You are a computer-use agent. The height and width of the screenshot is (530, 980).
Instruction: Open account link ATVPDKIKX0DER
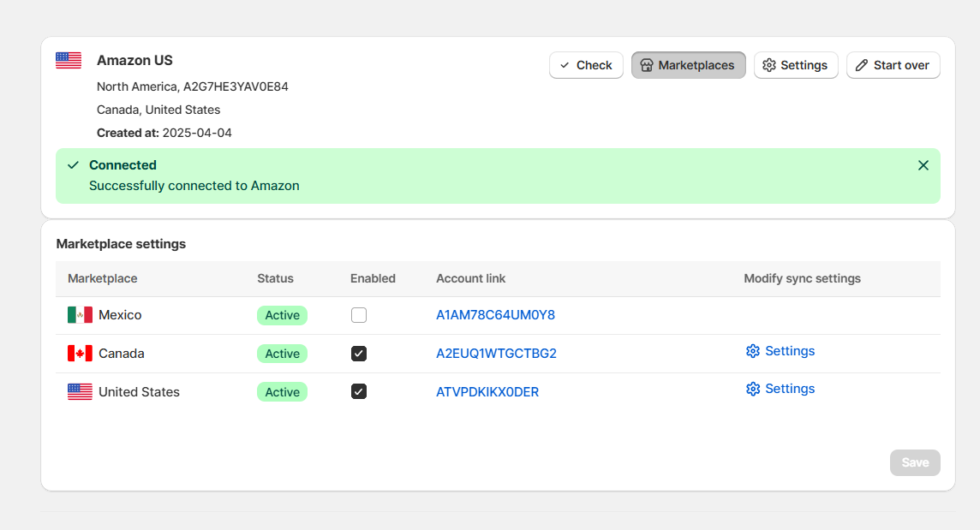487,392
